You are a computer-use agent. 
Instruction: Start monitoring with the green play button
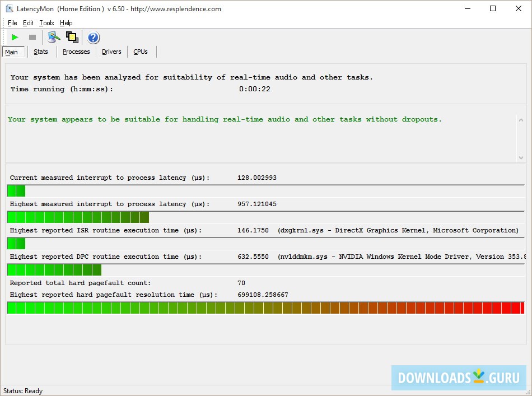15,38
